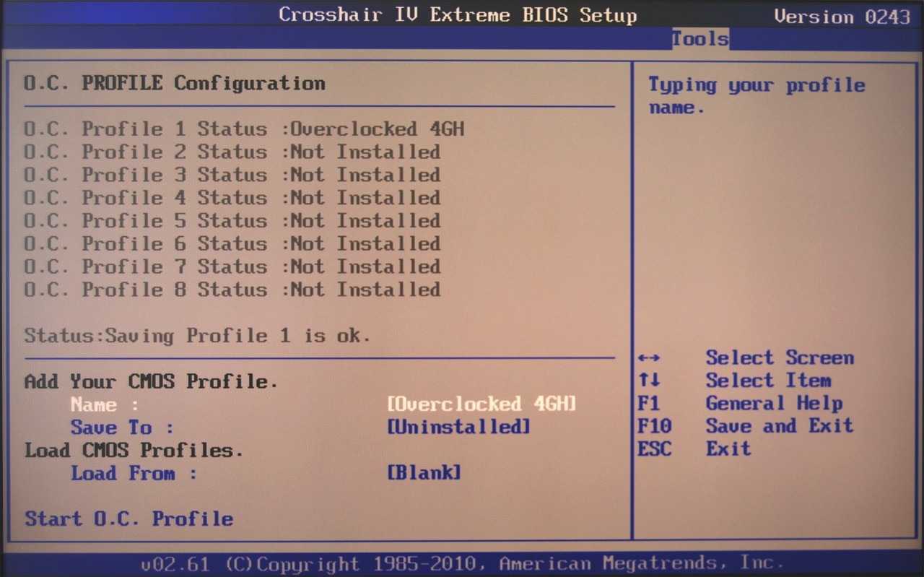Screen dimensions: 924x577
Task: Select Start O.C. Profile
Action: [128, 519]
